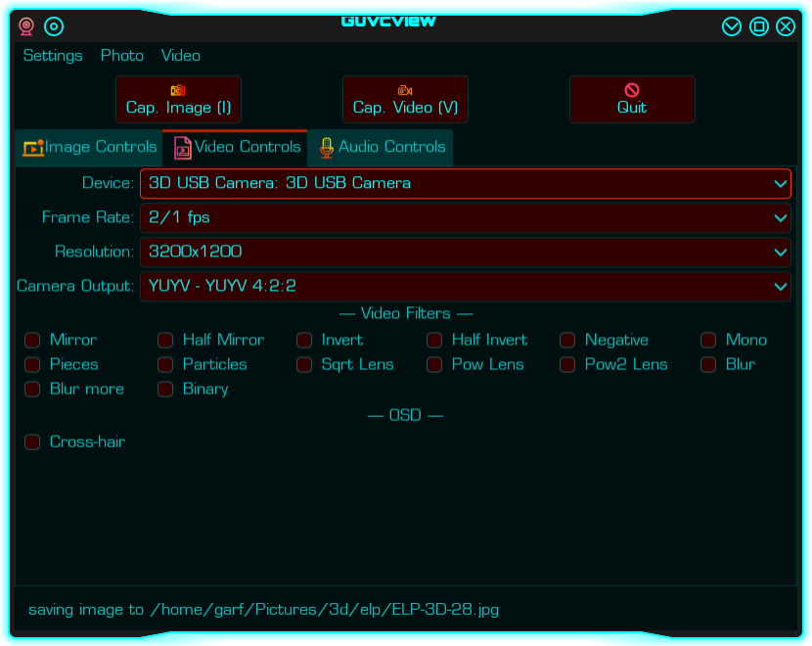Check the Mono filter option
The width and height of the screenshot is (812, 646).
(708, 341)
